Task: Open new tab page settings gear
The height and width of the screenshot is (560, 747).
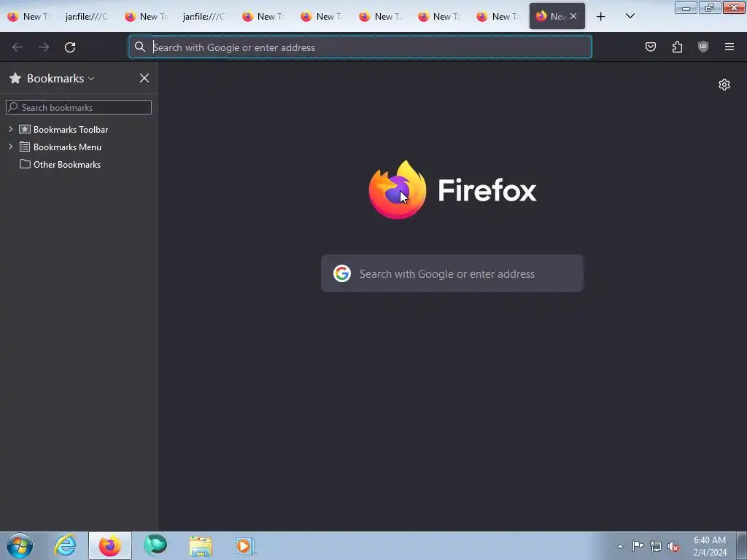Action: (x=724, y=85)
